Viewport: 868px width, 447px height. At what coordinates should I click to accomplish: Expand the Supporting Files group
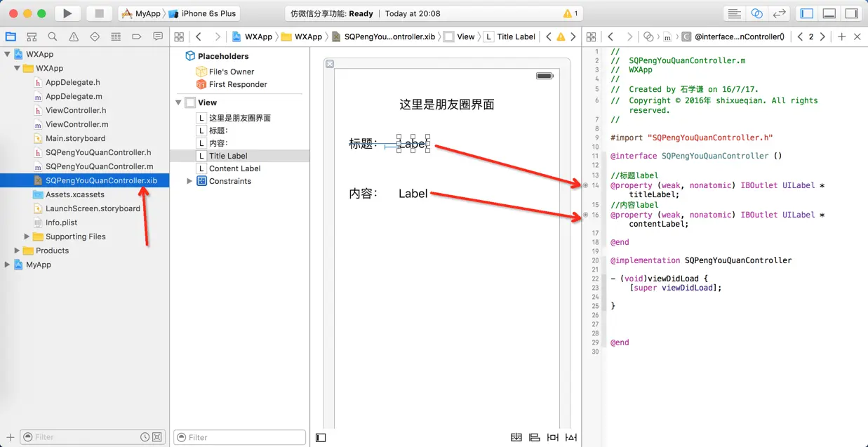pyautogui.click(x=27, y=236)
